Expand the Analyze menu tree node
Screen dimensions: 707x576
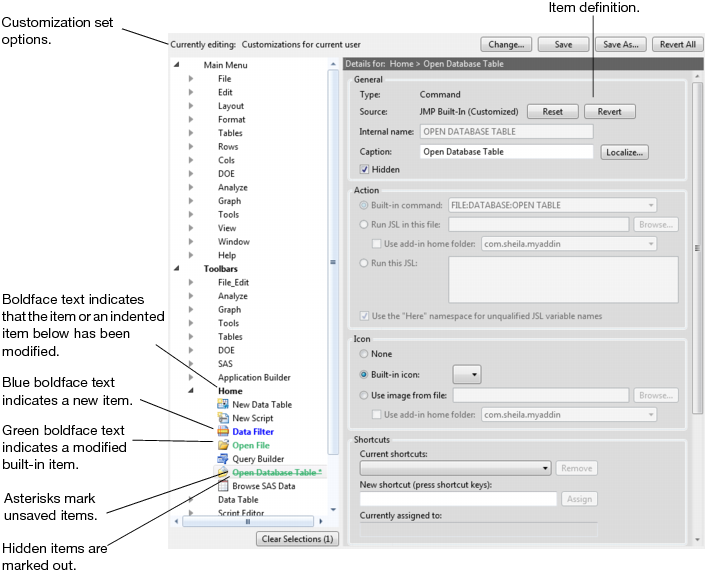[x=191, y=187]
